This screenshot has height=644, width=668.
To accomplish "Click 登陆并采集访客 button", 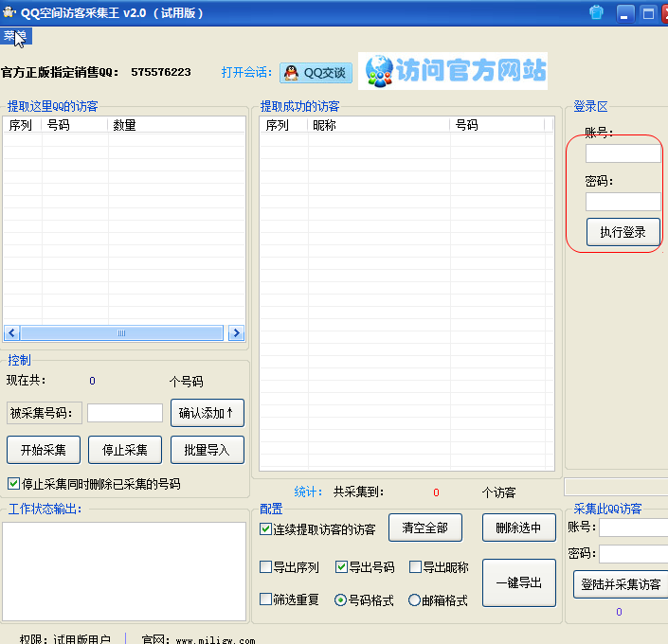I will pyautogui.click(x=621, y=584).
